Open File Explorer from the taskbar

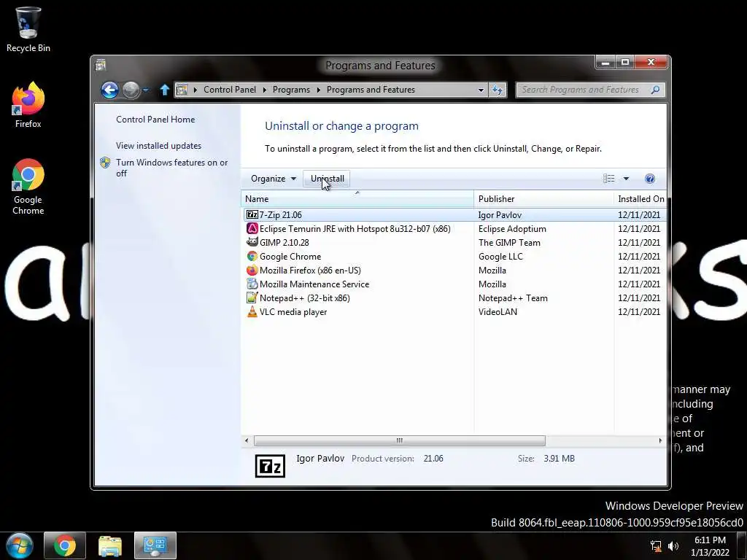tap(110, 545)
